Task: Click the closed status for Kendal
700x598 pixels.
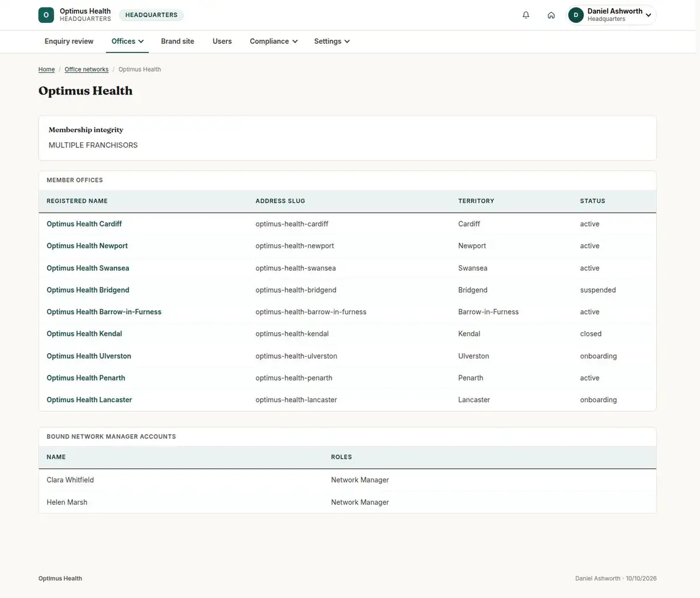Action: coord(590,334)
